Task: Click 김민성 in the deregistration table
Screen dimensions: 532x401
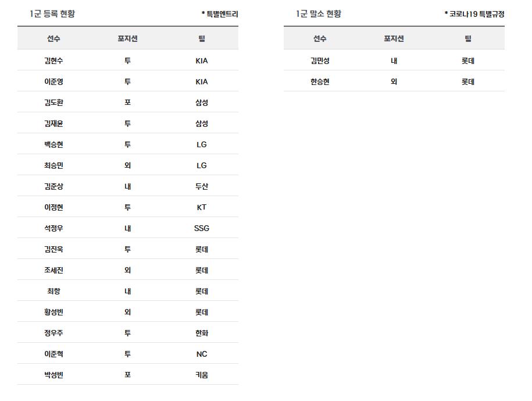Action: (x=320, y=61)
